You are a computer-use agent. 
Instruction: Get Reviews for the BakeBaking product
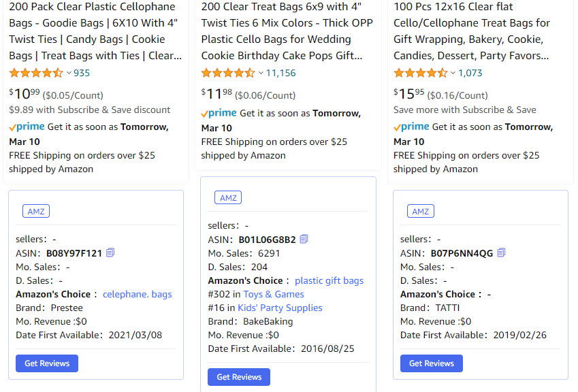(x=239, y=377)
